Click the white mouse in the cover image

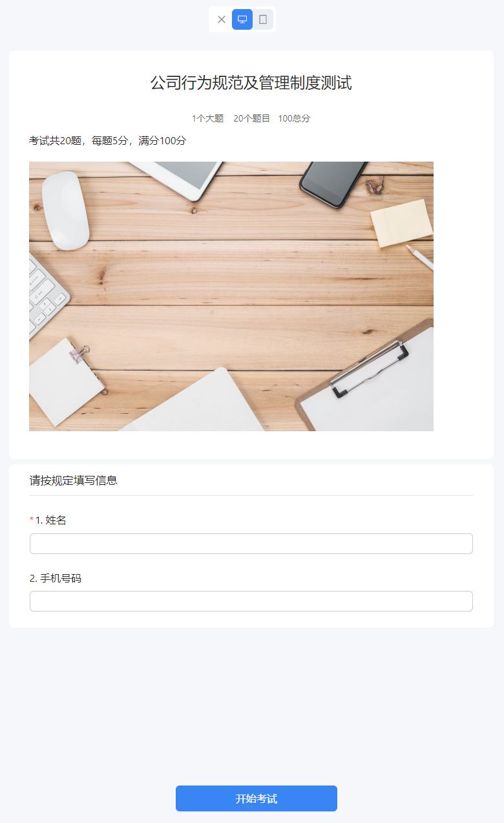tap(65, 211)
